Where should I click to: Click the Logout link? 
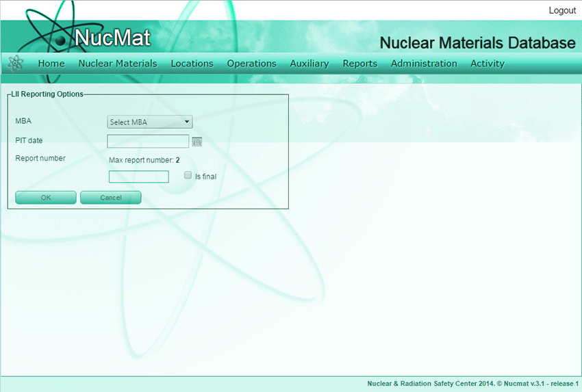562,11
